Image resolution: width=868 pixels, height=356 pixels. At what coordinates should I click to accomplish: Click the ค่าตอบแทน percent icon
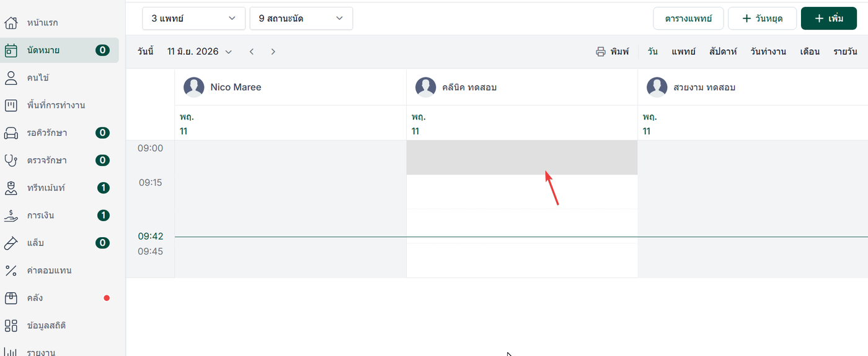click(11, 271)
